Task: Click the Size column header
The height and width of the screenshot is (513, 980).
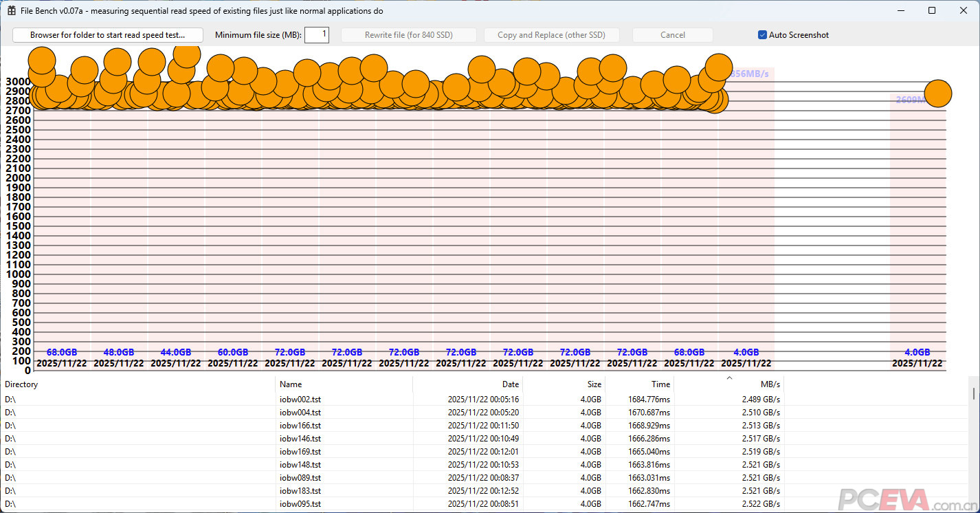Action: coord(564,384)
